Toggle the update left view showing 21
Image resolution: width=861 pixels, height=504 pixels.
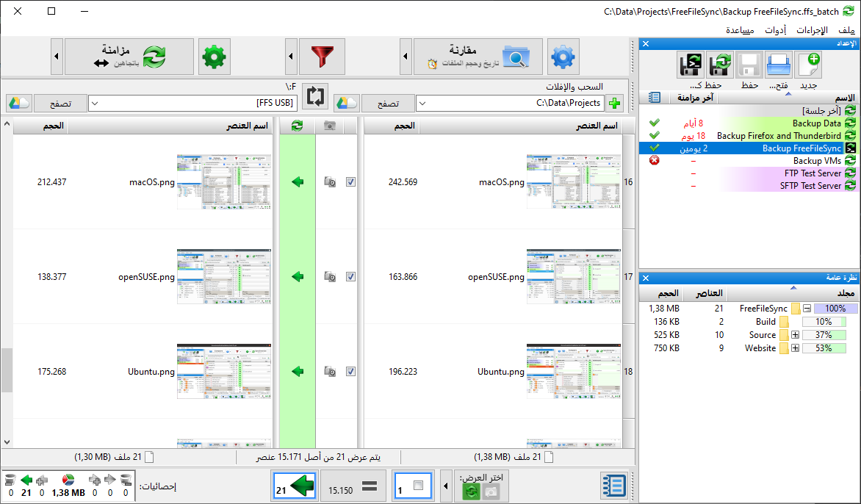tap(295, 486)
